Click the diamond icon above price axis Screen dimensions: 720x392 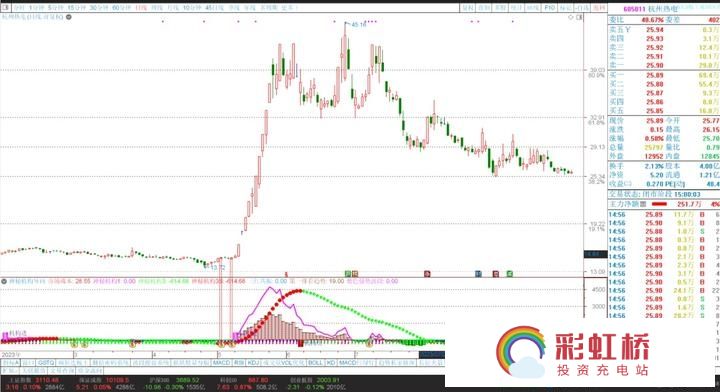point(571,17)
